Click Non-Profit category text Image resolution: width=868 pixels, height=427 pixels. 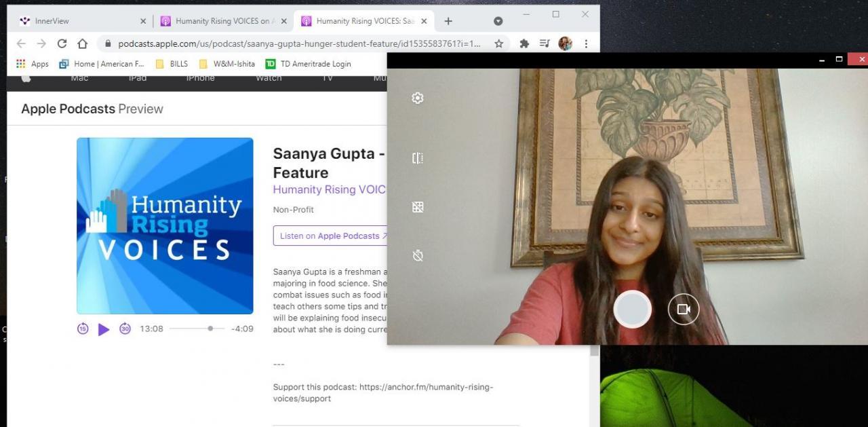pos(293,210)
